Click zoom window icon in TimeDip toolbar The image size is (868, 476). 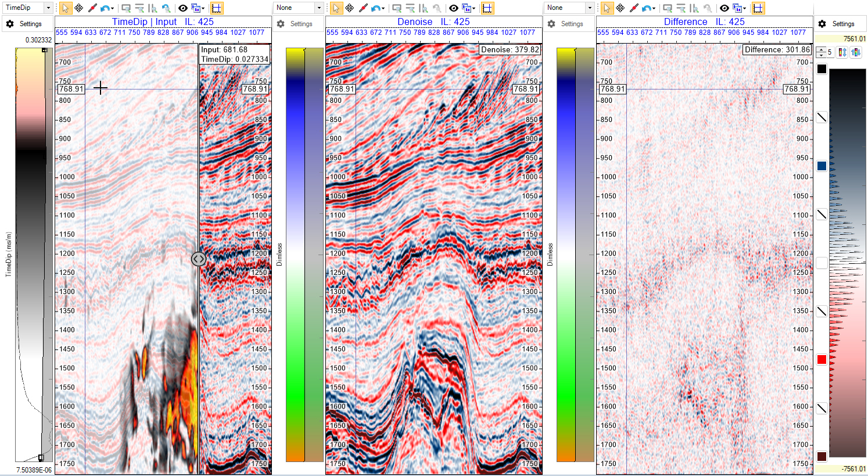(125, 8)
